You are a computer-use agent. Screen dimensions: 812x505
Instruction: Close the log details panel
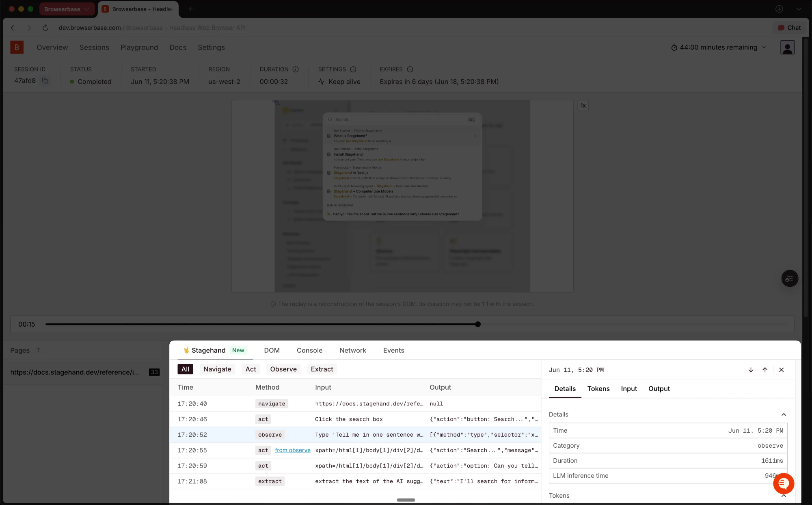pos(781,370)
